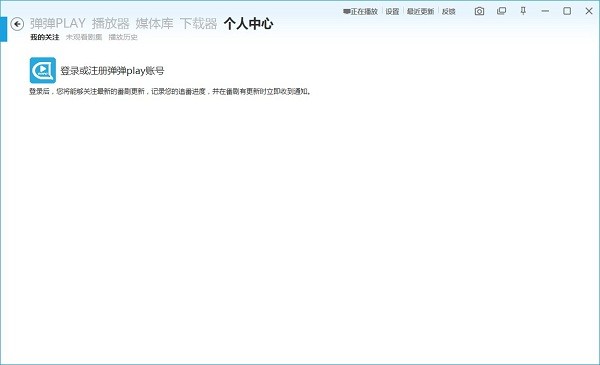This screenshot has width=600, height=365.
Task: Open 最近更新 in the top bar
Action: [420, 11]
